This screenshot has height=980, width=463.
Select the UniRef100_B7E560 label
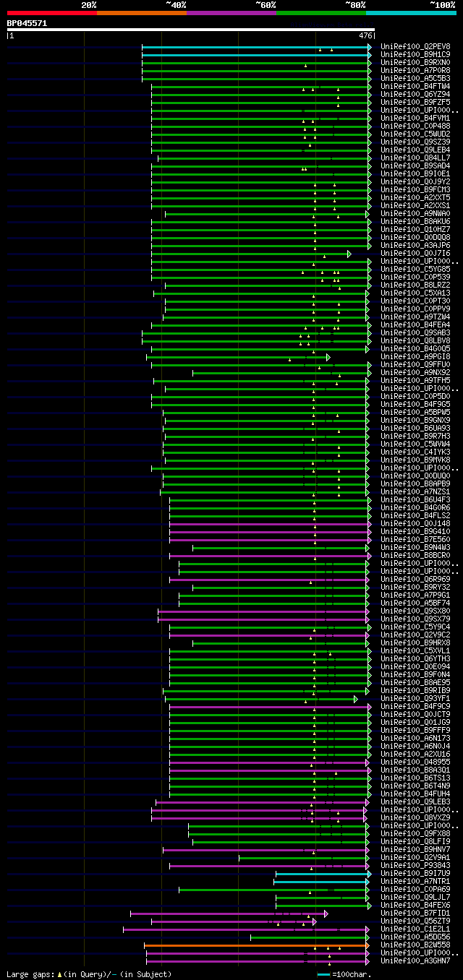[415, 539]
